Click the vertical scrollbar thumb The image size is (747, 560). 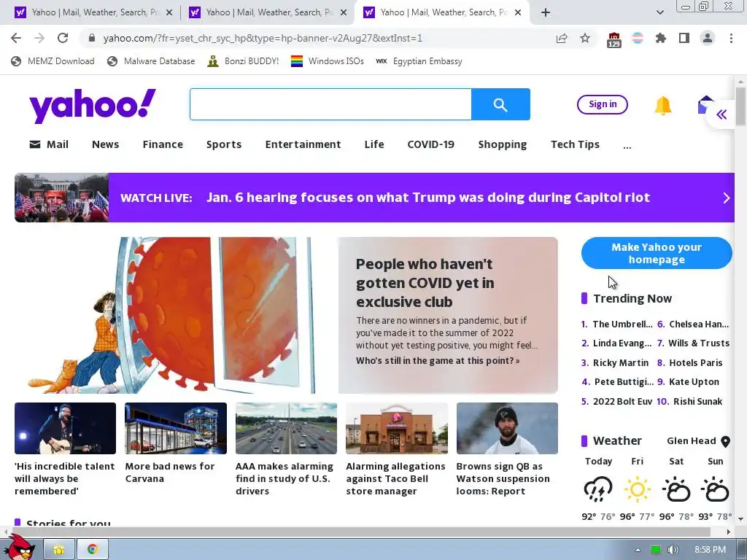tap(740, 106)
